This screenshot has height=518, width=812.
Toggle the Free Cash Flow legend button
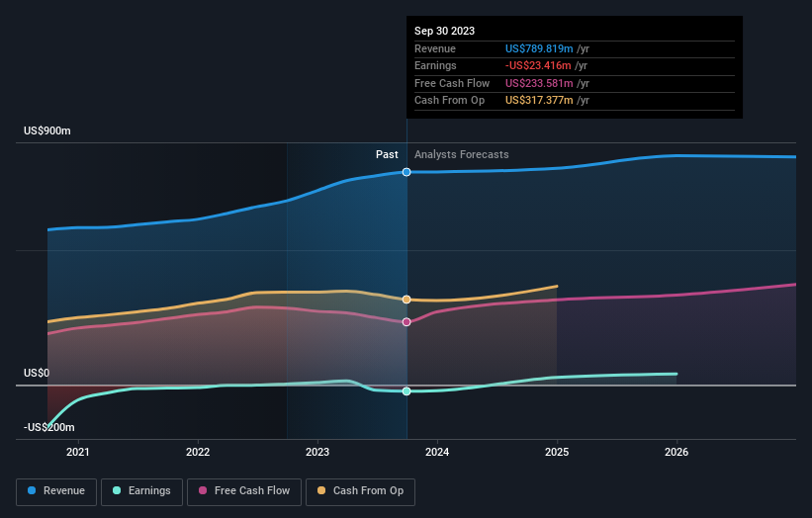pyautogui.click(x=244, y=491)
